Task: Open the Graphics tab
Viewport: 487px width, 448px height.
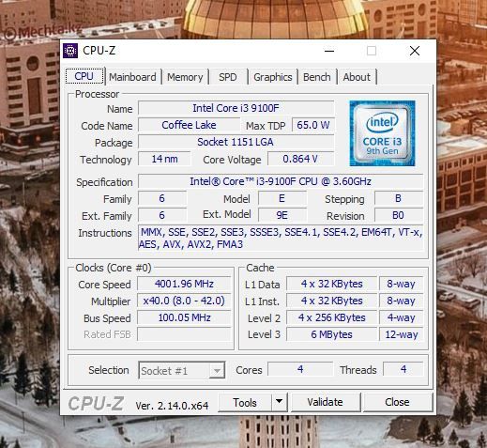Action: 273,77
